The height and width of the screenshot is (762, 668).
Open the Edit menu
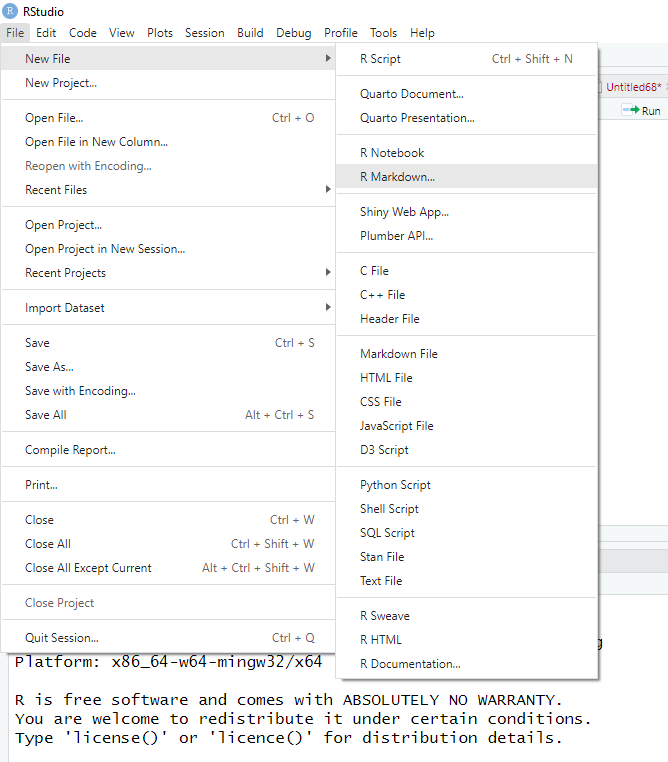[x=46, y=33]
